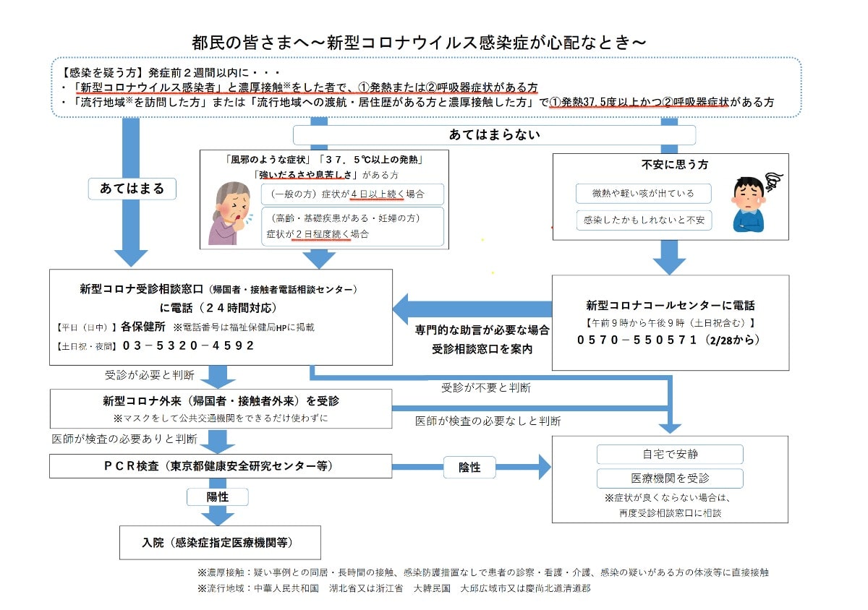Click the ※流行地域 footnote line

393,589
